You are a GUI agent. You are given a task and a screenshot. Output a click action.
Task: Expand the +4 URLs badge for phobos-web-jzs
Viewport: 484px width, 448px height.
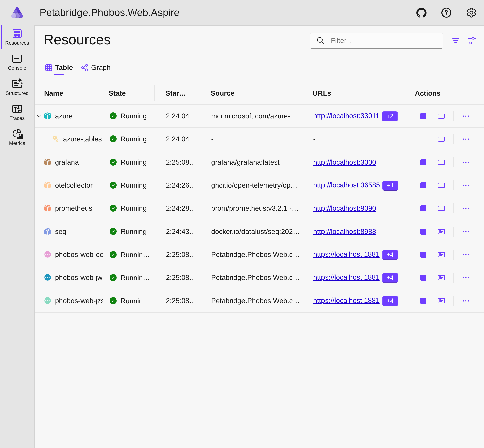(x=390, y=301)
